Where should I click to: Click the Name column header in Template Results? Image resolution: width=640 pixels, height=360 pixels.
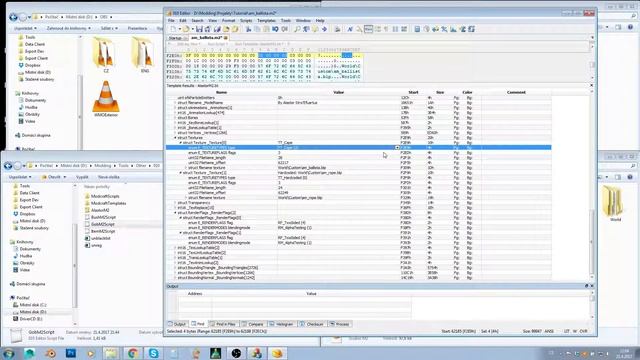(221, 92)
